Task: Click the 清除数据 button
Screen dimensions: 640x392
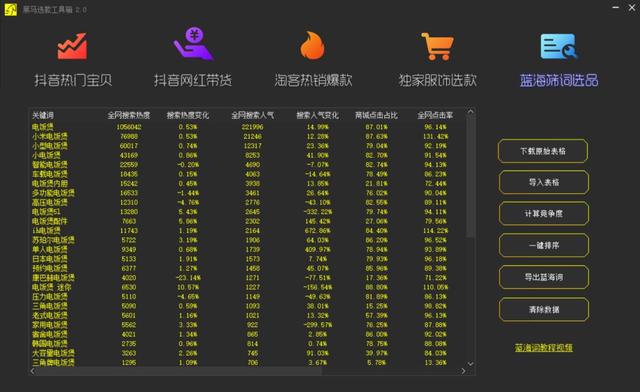Action: click(544, 310)
